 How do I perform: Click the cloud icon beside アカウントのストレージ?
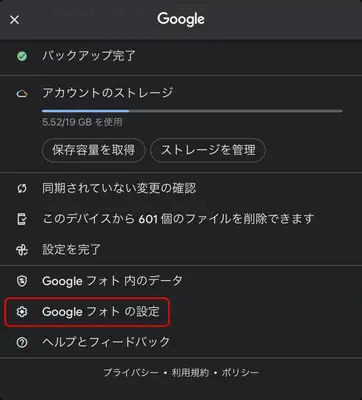tap(22, 94)
